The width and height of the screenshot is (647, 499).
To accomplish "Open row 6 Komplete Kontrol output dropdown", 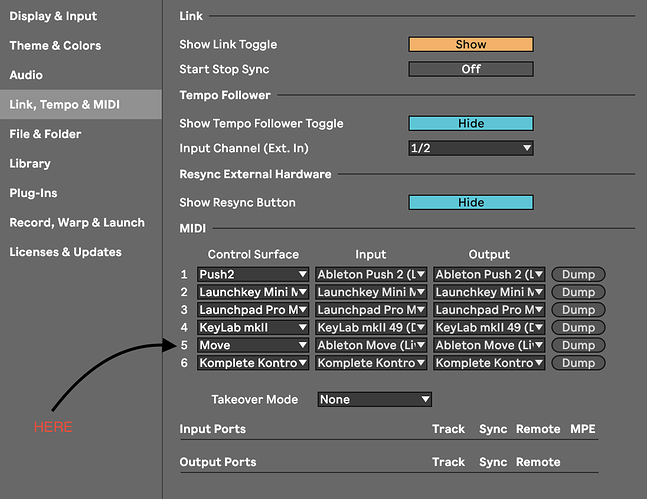I will click(x=489, y=363).
